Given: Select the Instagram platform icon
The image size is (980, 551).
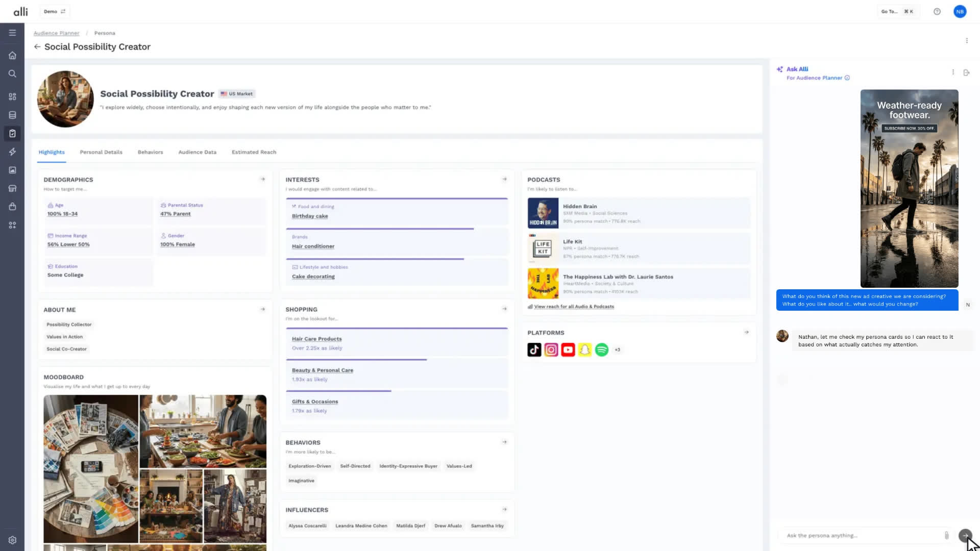Looking at the screenshot, I should 551,349.
